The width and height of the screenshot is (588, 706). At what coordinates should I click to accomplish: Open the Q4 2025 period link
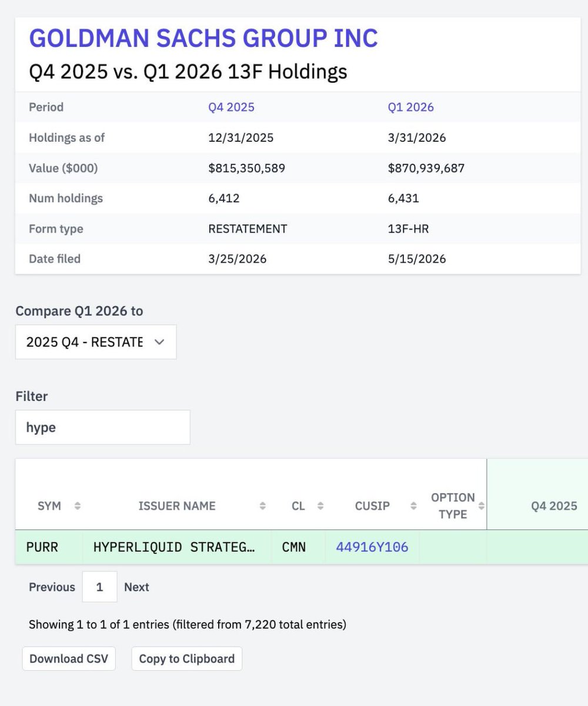231,107
